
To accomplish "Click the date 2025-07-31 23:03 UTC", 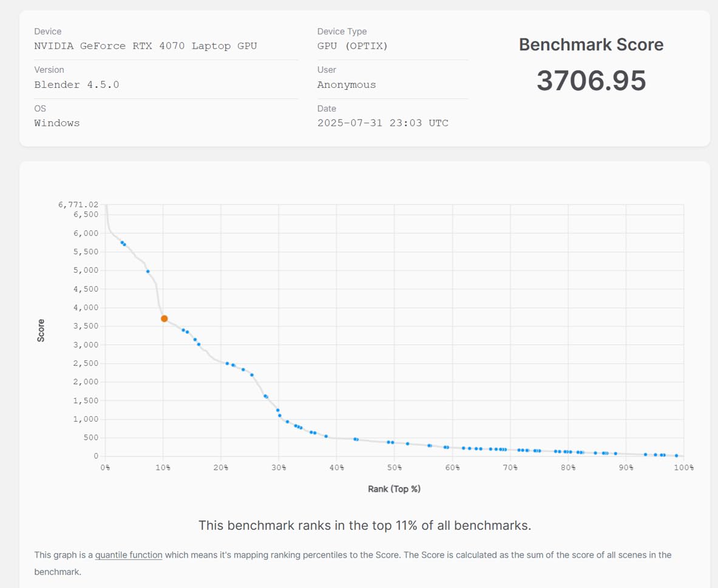I will click(382, 123).
